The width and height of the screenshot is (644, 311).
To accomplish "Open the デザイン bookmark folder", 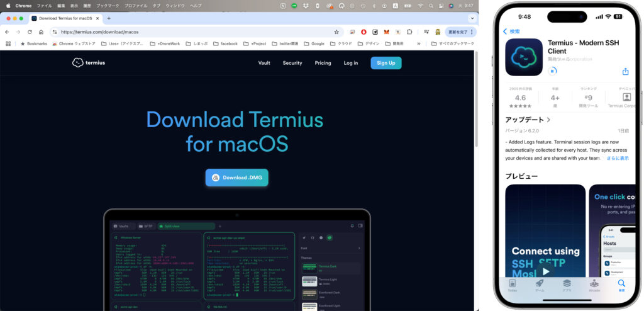I will [x=369, y=43].
